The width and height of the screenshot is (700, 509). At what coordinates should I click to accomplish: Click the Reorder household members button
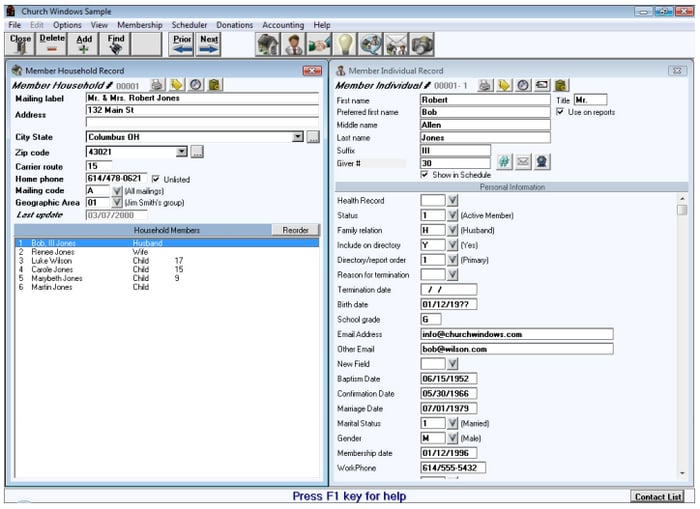(x=296, y=230)
